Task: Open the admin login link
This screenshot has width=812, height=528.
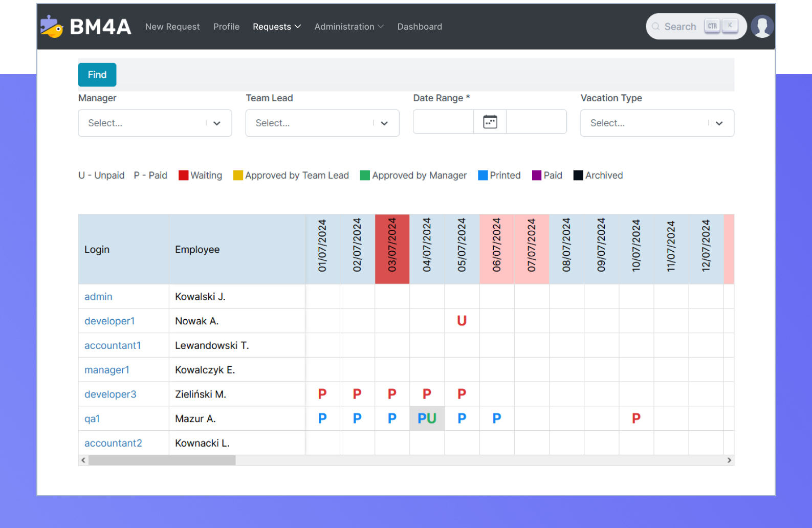Action: pos(98,297)
